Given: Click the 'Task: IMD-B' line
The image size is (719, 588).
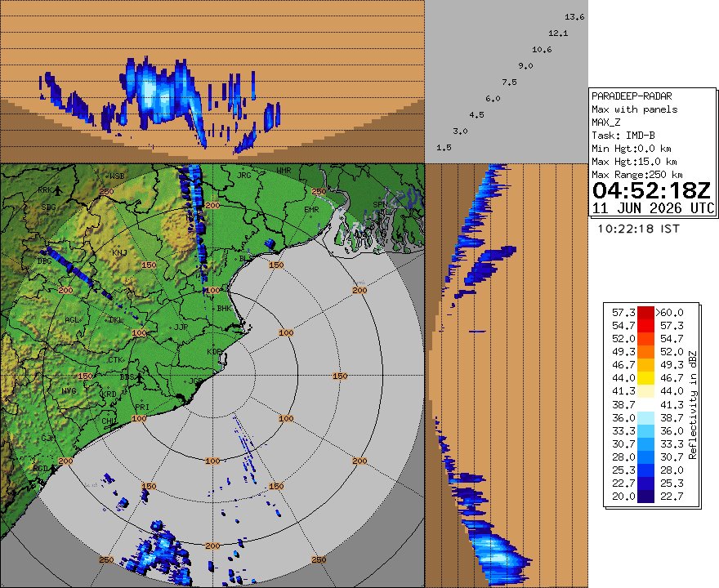Looking at the screenshot, I should click(x=623, y=136).
